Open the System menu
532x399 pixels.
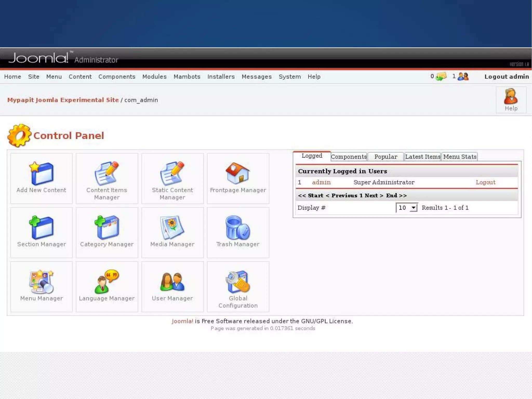[x=289, y=77]
